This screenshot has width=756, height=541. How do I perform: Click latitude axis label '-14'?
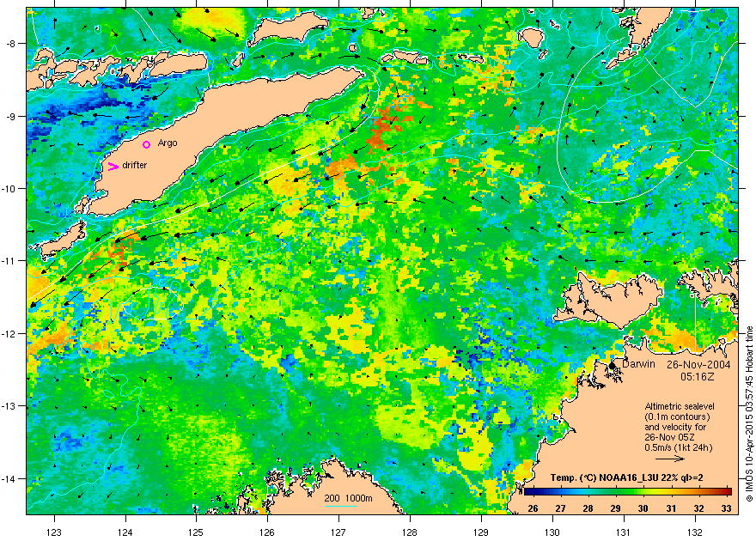coord(9,479)
